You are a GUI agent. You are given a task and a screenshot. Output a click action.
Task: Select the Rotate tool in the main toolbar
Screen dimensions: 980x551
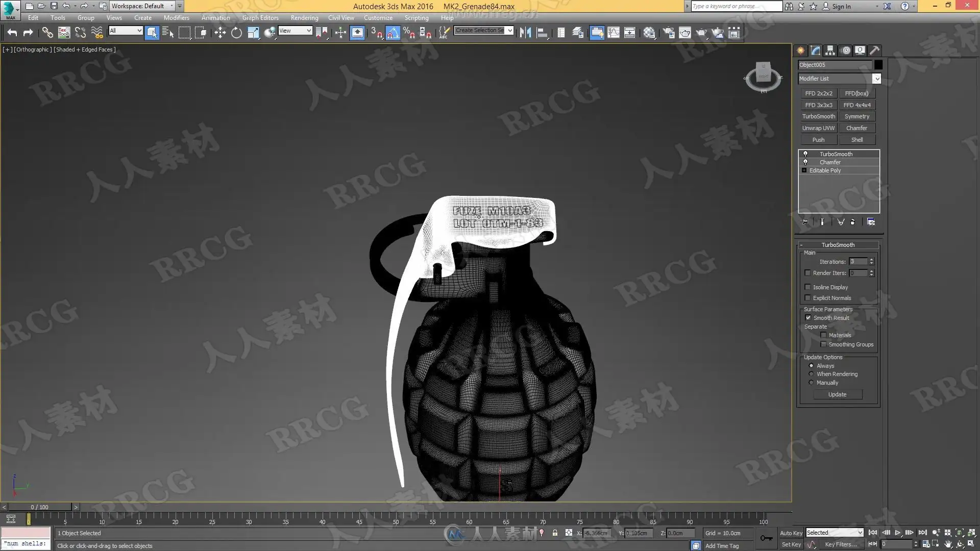[236, 33]
